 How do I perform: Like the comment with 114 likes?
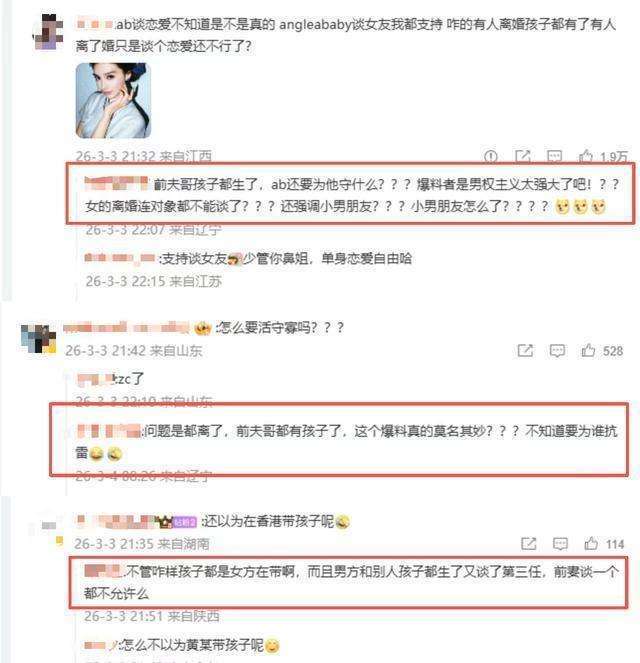click(x=591, y=543)
